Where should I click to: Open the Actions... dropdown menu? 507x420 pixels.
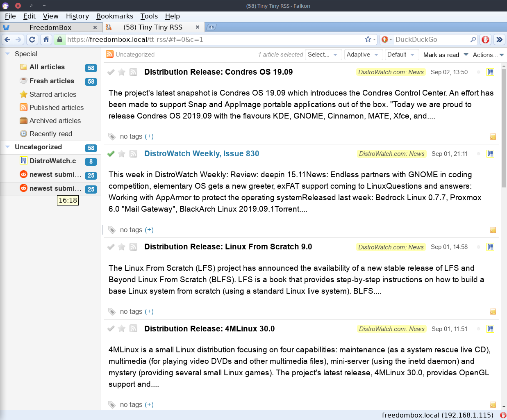pyautogui.click(x=488, y=55)
